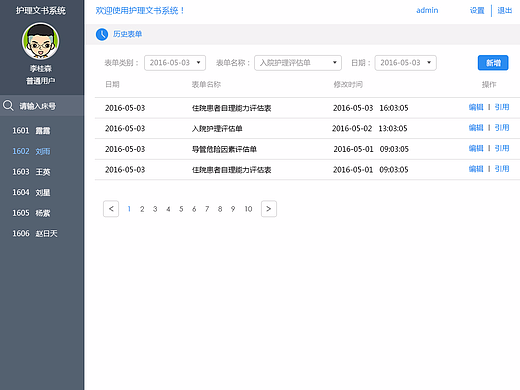Image resolution: width=520 pixels, height=390 pixels.
Task: Click 编辑 for the 导管危险因素评估单 row
Action: click(x=476, y=148)
